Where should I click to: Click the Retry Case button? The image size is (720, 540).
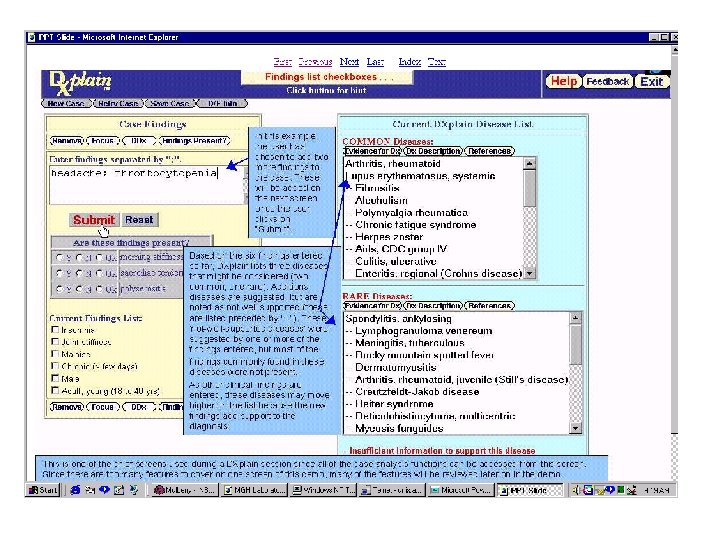coord(118,103)
